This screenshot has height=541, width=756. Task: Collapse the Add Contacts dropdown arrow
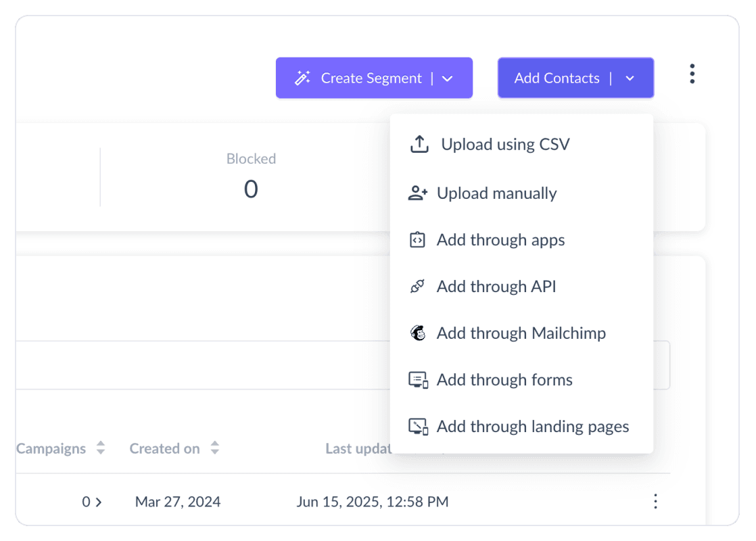point(630,78)
